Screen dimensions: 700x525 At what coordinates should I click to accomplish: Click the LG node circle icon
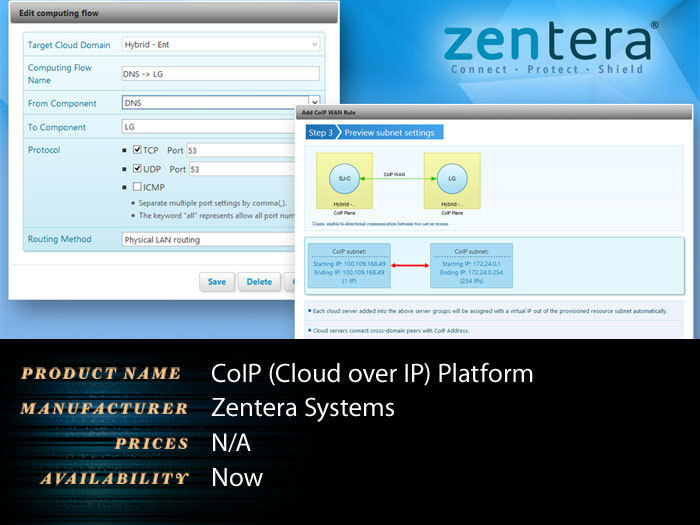pos(452,179)
